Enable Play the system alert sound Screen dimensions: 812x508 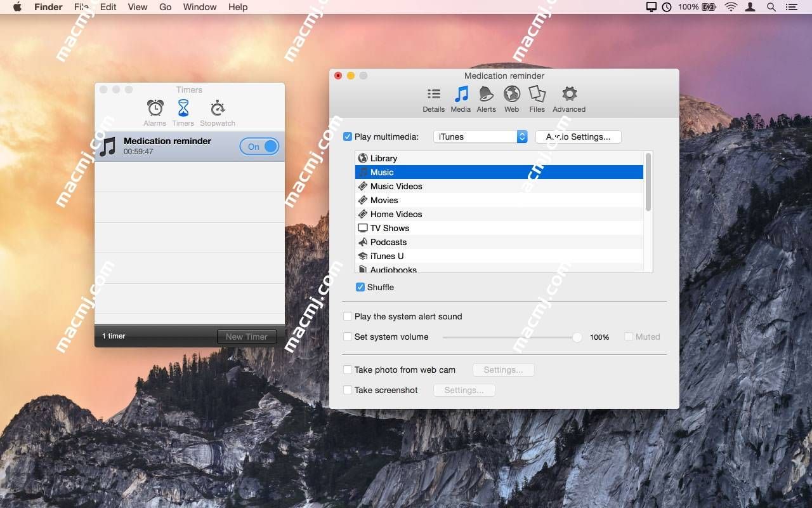348,316
